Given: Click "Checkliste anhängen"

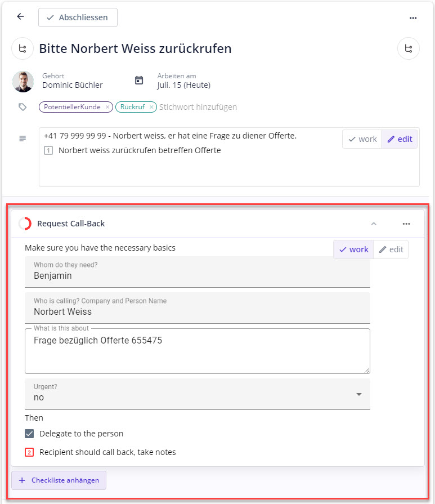Looking at the screenshot, I should tap(59, 480).
